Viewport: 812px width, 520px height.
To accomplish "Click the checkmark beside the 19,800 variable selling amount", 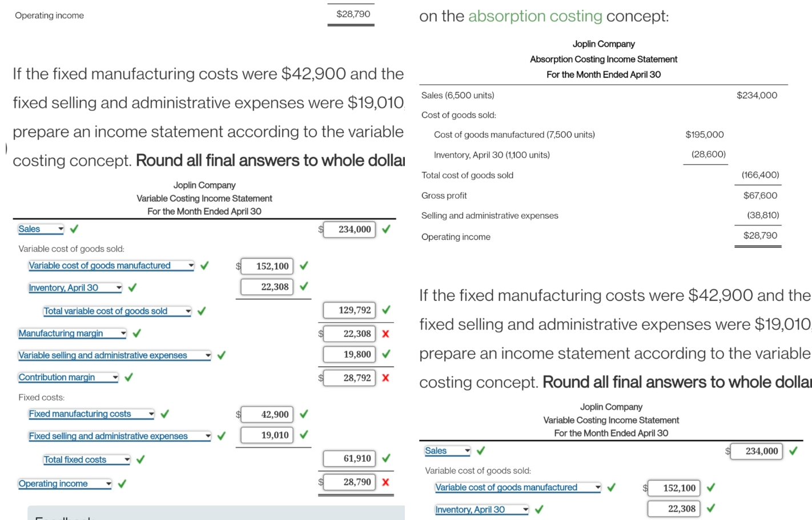I will 385,354.
